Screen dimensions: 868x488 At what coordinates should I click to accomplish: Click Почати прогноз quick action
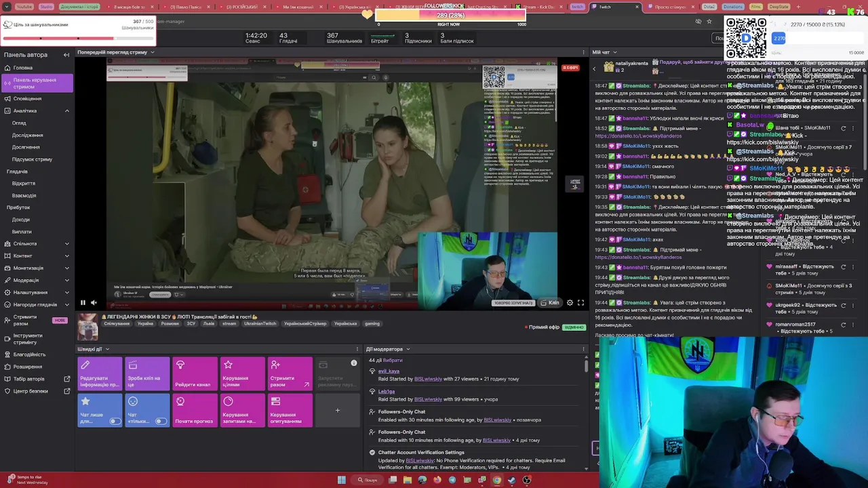click(195, 410)
